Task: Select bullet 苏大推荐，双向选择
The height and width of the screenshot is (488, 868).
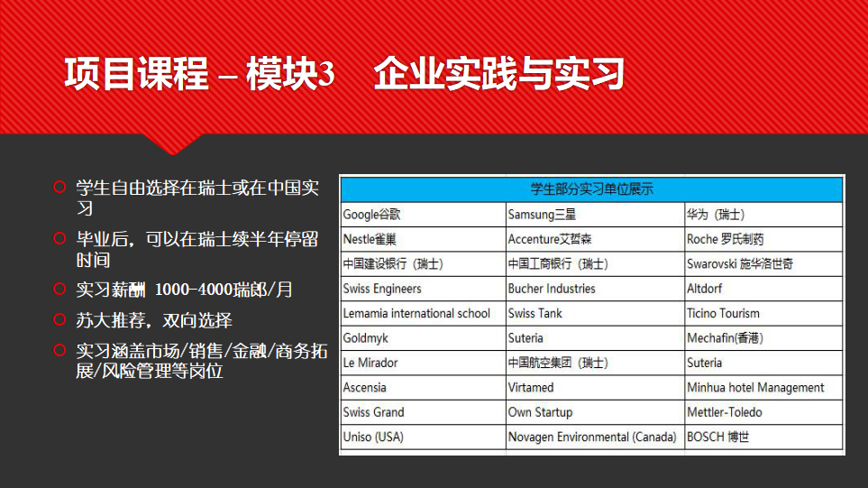Action: tap(154, 320)
